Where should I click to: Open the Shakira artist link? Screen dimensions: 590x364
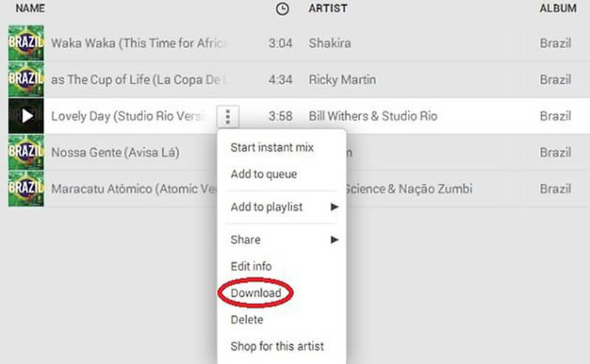[330, 43]
